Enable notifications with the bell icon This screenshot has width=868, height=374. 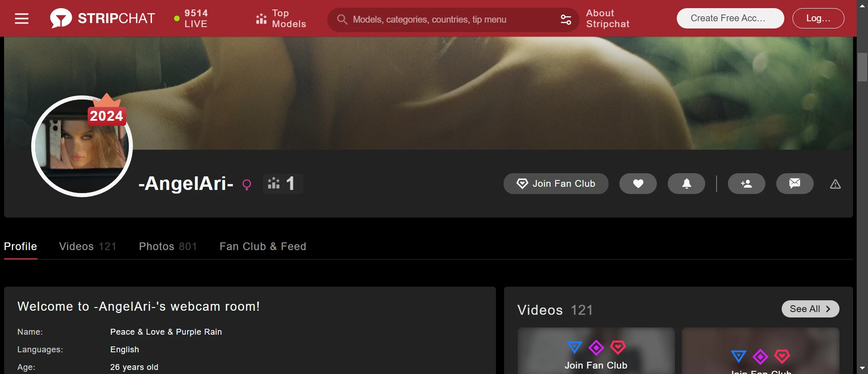coord(686,184)
